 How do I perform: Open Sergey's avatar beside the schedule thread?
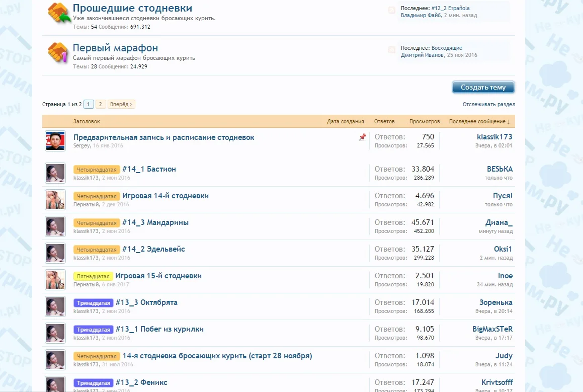(55, 141)
